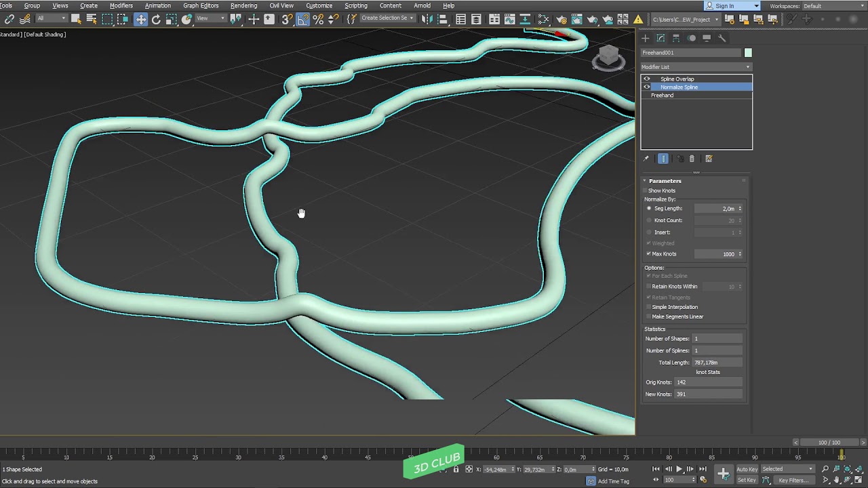Viewport: 868px width, 488px height.
Task: Enable the Show Knots checkbox
Action: (646, 190)
